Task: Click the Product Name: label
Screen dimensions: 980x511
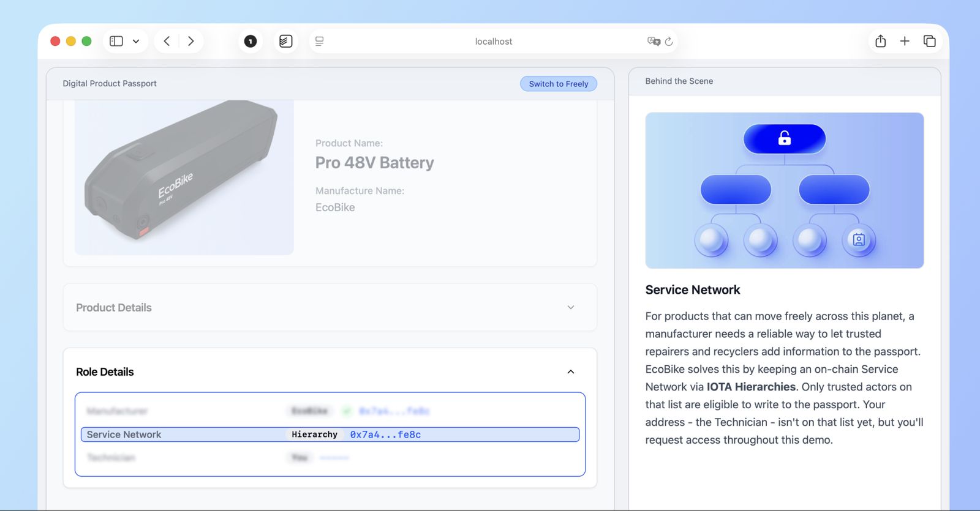Action: tap(349, 143)
